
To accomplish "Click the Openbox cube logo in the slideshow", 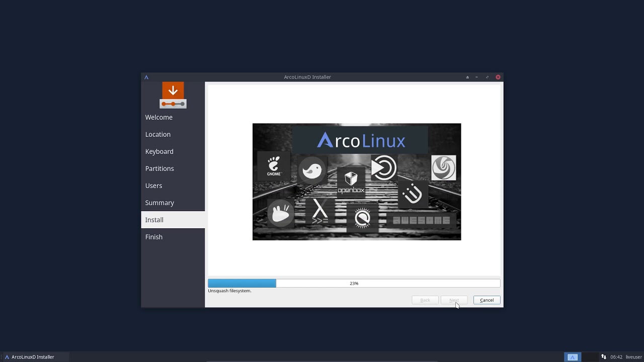I will click(x=351, y=183).
